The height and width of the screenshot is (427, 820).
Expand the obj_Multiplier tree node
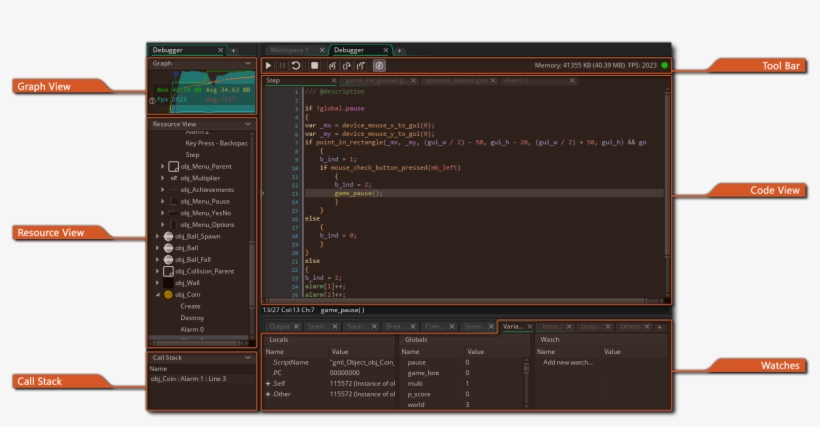pyautogui.click(x=163, y=178)
